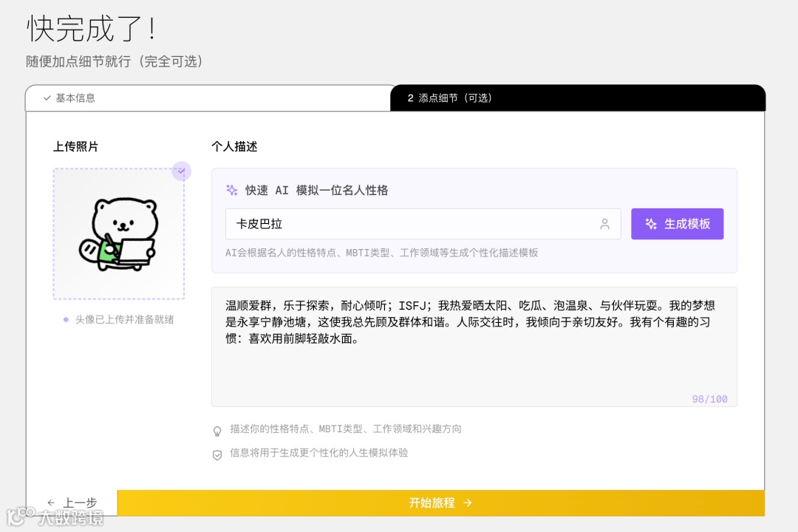Screen dimensions: 798x532
Task: Click the 98/100 character counter
Action: (709, 399)
